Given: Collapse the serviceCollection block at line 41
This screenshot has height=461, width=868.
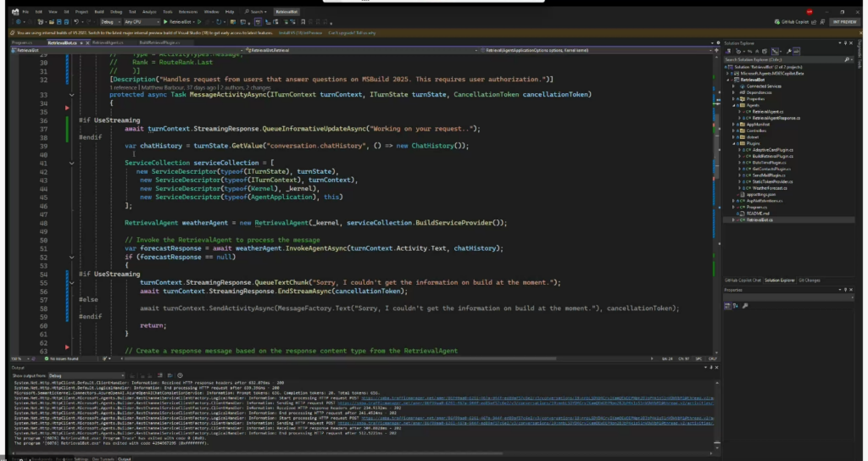Looking at the screenshot, I should coord(72,164).
